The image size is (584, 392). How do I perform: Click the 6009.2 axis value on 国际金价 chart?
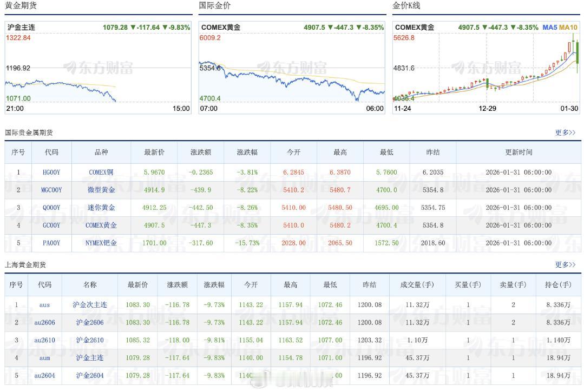point(210,37)
